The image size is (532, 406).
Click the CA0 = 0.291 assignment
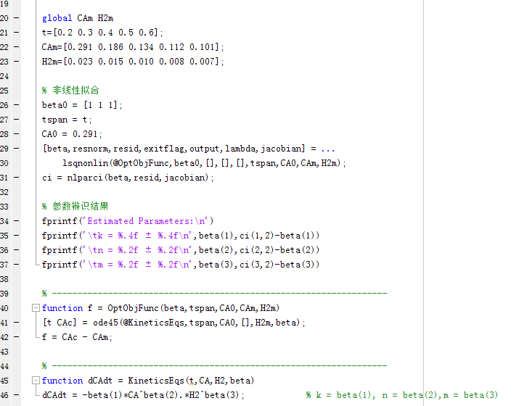click(72, 134)
